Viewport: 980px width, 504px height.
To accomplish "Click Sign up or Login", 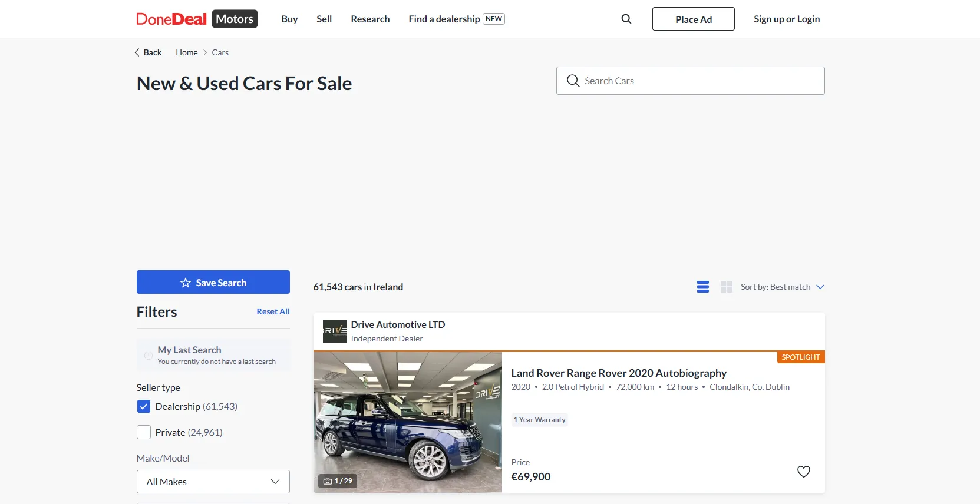I will [x=787, y=19].
